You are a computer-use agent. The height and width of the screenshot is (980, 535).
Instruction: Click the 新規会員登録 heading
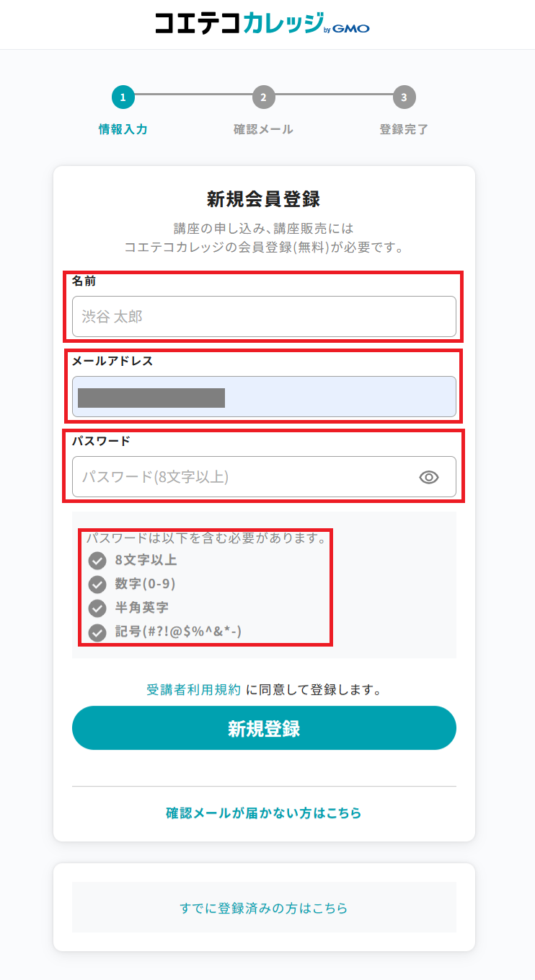264,198
